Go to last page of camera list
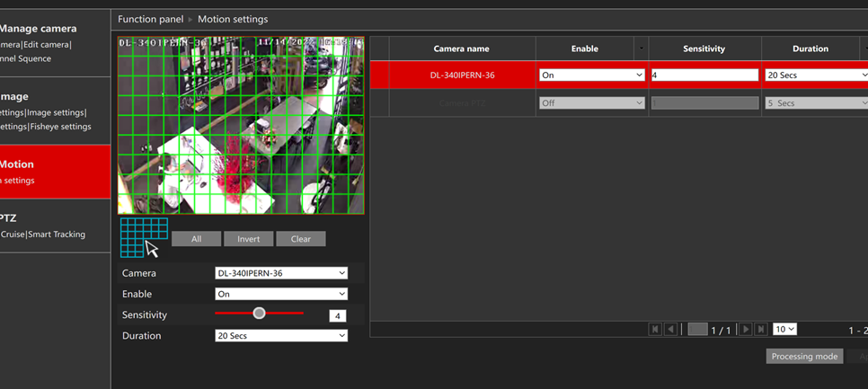Viewport: 868px width, 389px height. coord(761,329)
